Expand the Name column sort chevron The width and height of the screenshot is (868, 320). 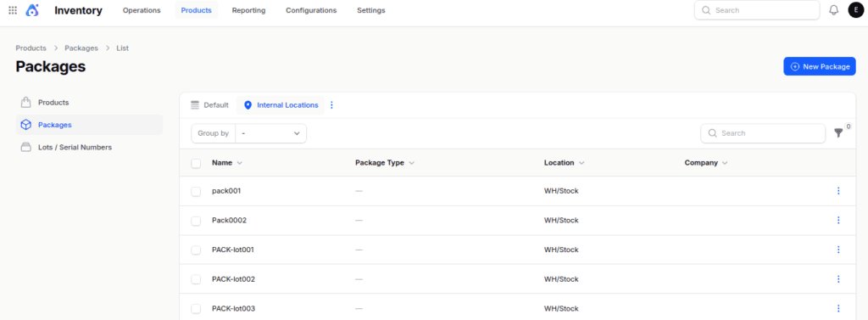(x=239, y=163)
